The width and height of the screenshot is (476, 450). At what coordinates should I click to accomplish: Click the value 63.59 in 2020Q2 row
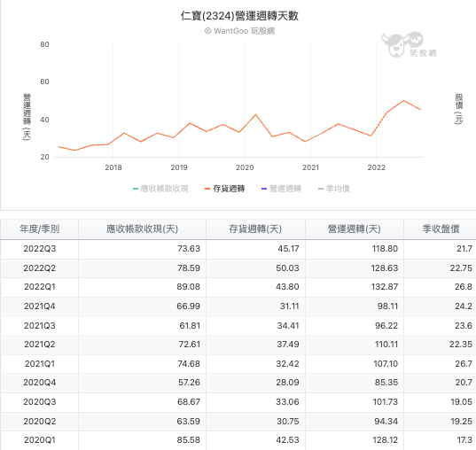tap(189, 421)
